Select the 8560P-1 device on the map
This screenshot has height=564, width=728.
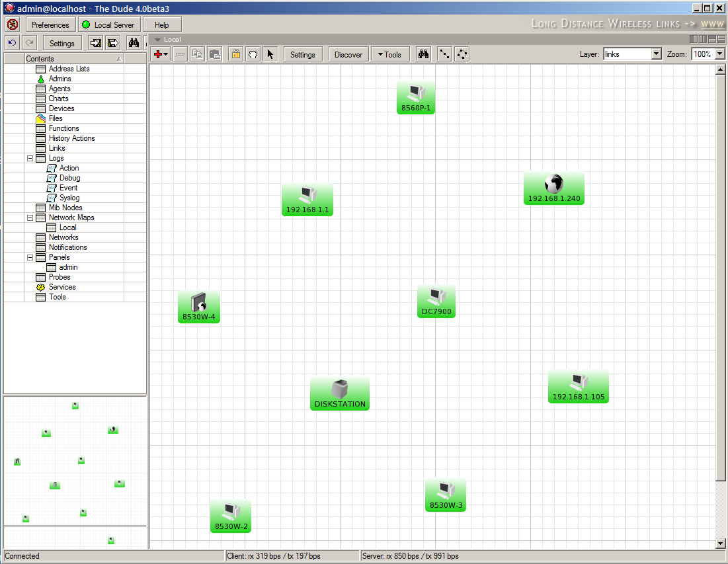pyautogui.click(x=415, y=97)
